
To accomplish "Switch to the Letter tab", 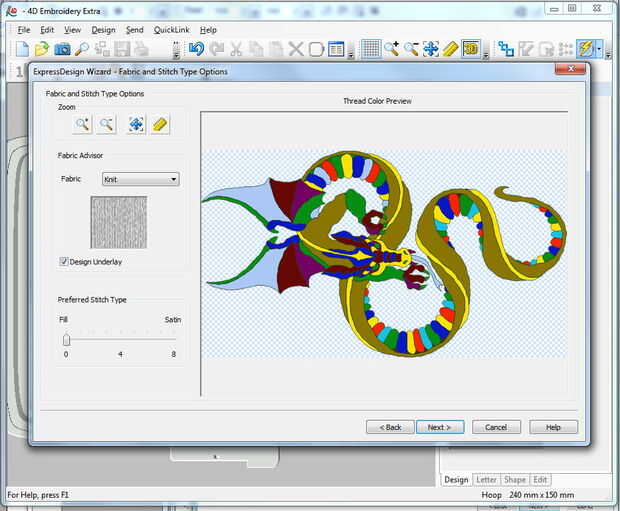I will 486,480.
